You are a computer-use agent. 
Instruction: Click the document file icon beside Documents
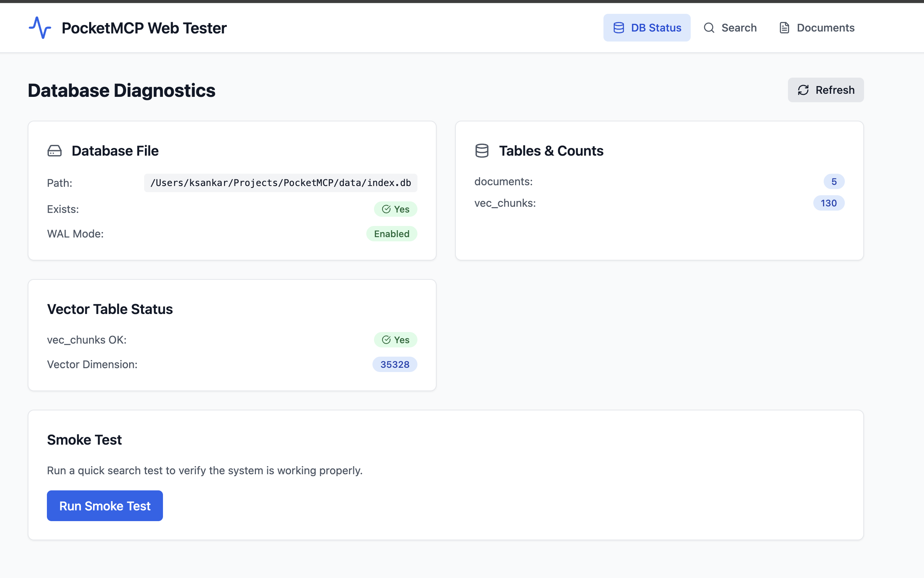tap(784, 27)
